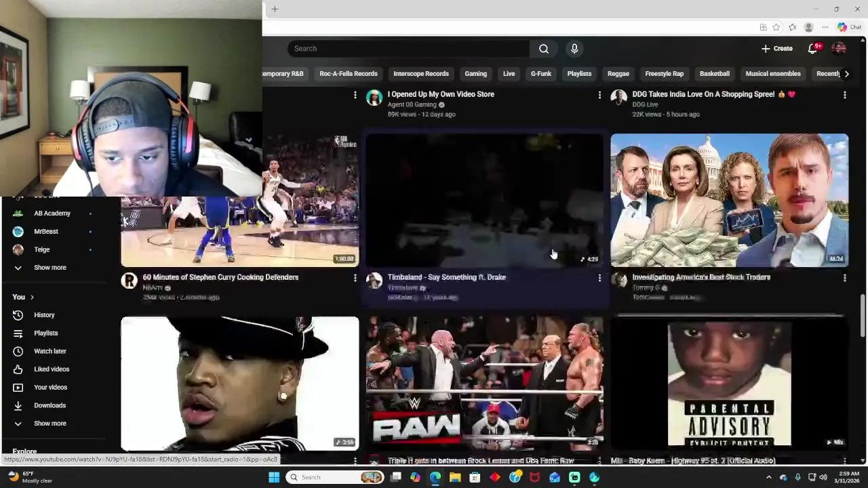Select the Freestyle Rap chip

click(x=664, y=74)
